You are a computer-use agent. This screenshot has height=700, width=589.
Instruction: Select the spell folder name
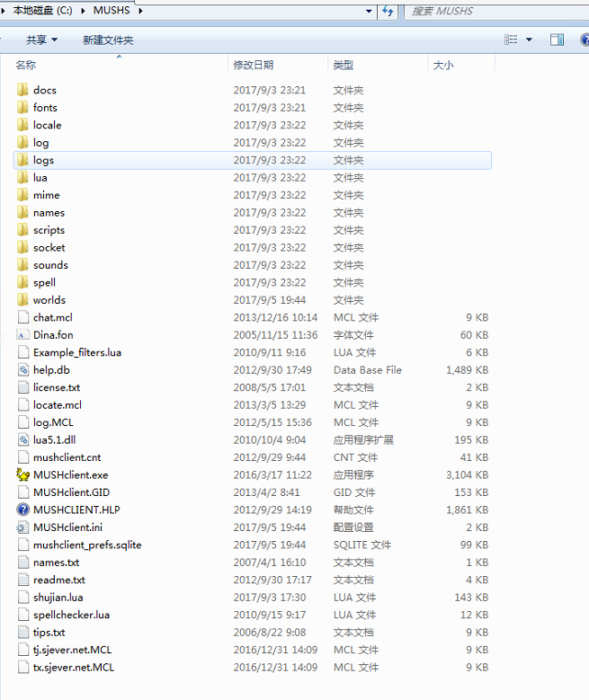coord(44,282)
